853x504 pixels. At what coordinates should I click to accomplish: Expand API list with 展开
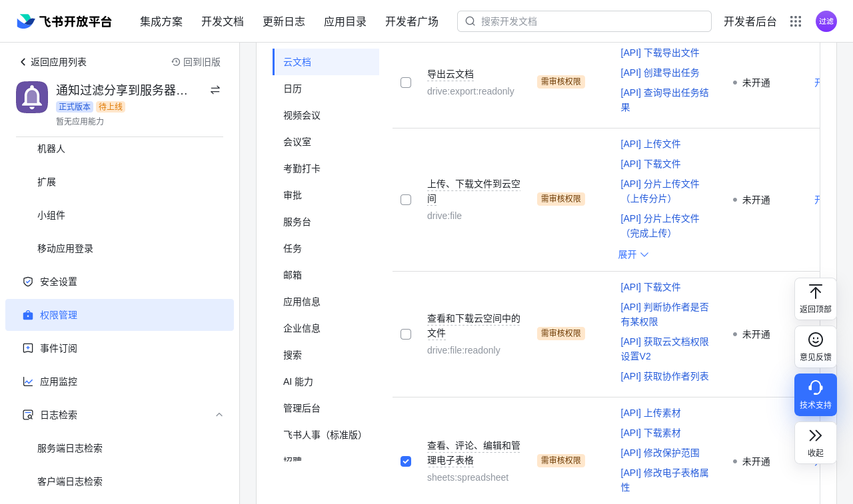pos(633,254)
